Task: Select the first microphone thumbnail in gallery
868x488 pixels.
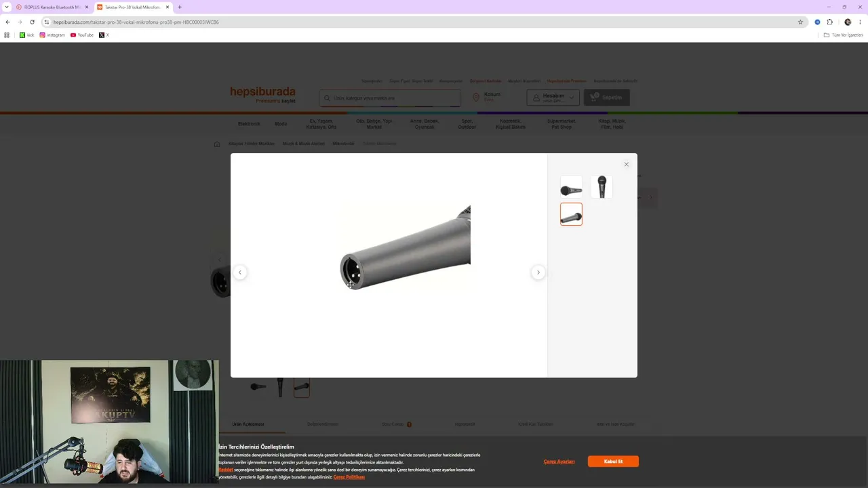Action: 571,187
